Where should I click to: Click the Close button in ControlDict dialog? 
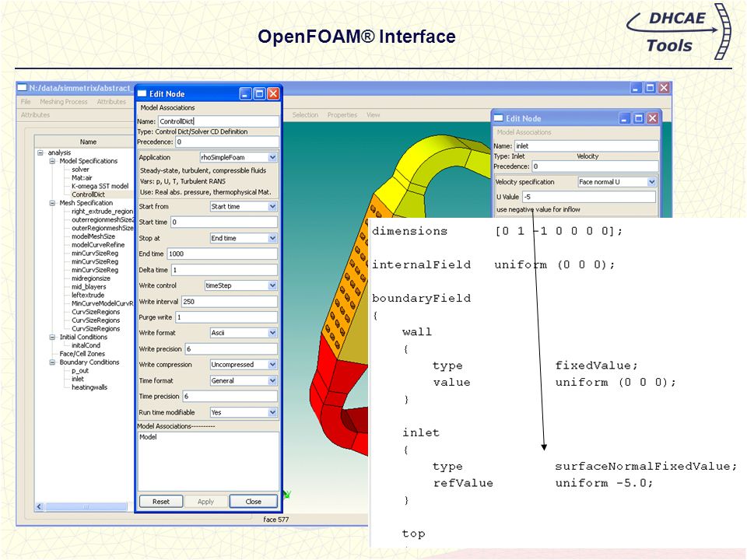point(254,502)
